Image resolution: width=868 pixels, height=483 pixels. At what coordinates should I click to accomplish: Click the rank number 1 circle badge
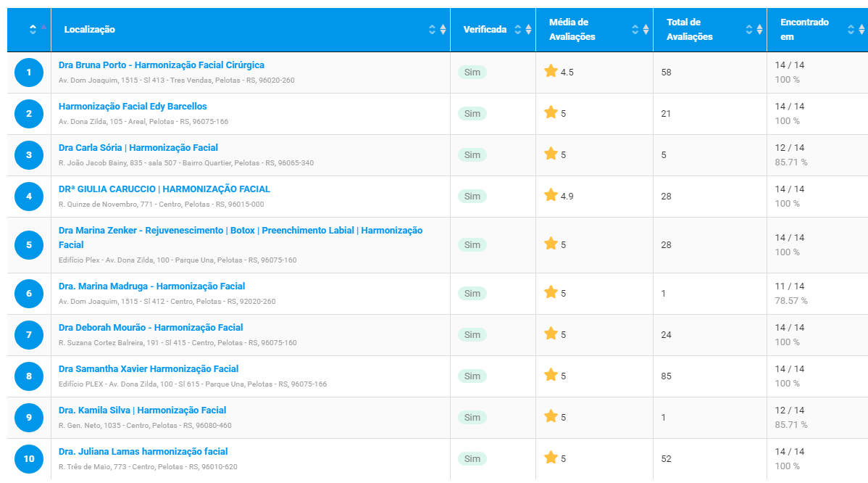coord(29,73)
